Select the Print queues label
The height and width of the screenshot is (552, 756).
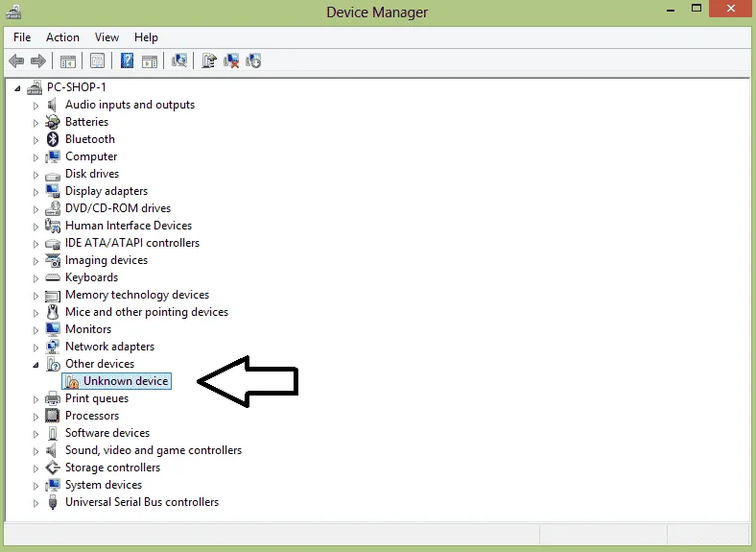[x=97, y=398]
